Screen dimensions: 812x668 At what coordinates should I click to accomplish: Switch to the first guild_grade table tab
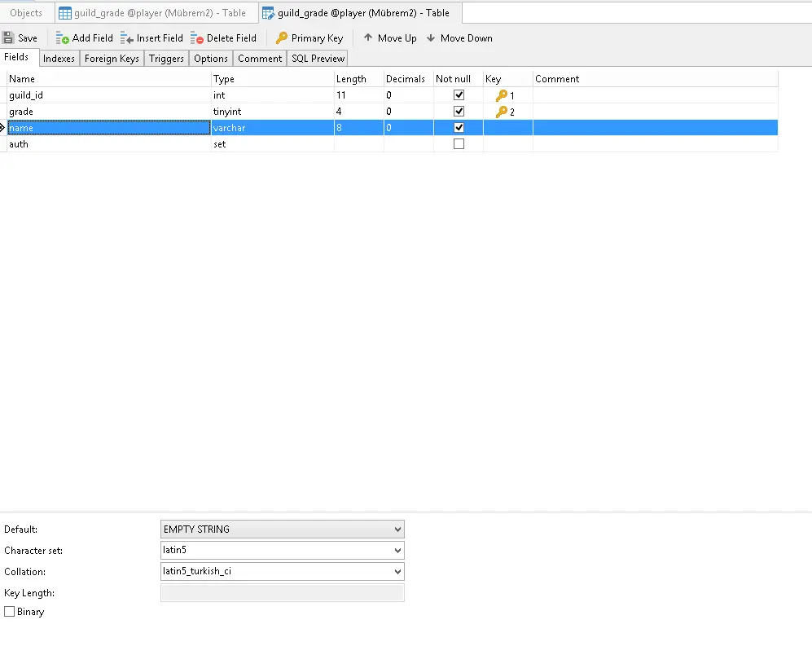click(156, 13)
